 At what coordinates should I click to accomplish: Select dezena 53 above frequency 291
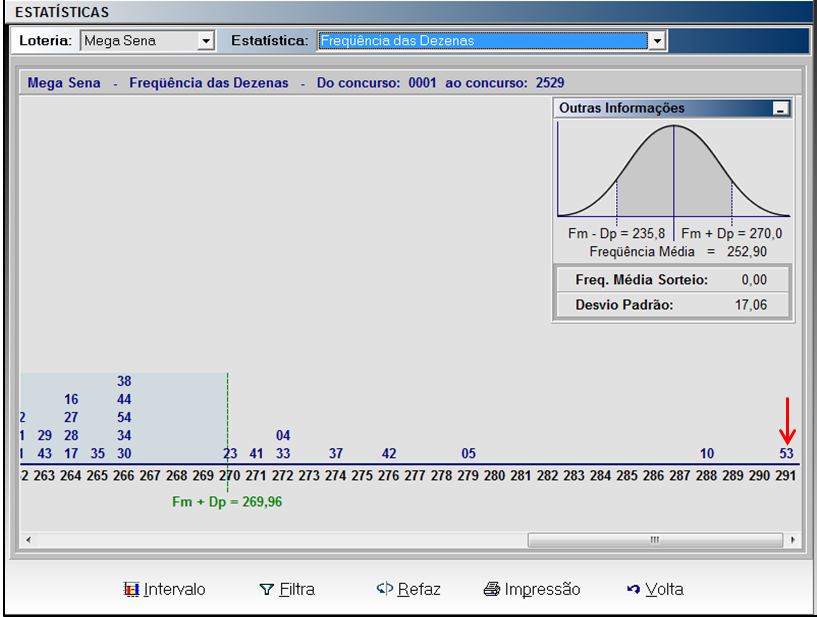[786, 453]
